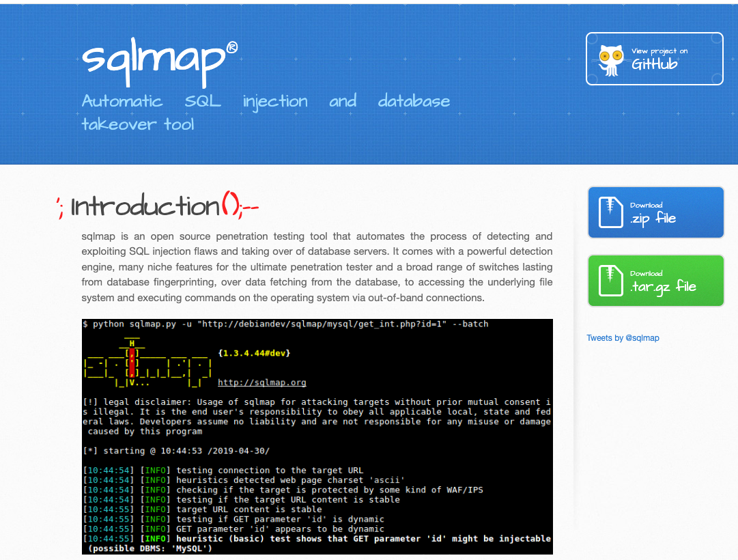
Task: Click version text {1.3.4.44#dev}
Action: coord(254,353)
